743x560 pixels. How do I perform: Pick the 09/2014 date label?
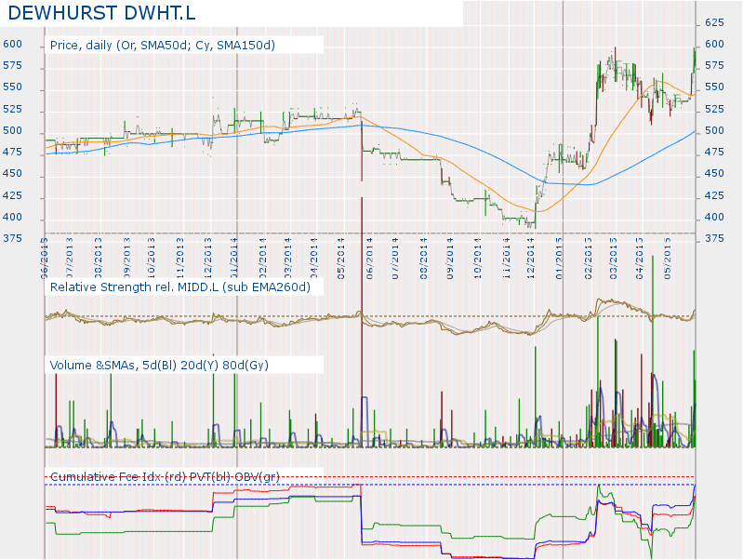[x=451, y=254]
